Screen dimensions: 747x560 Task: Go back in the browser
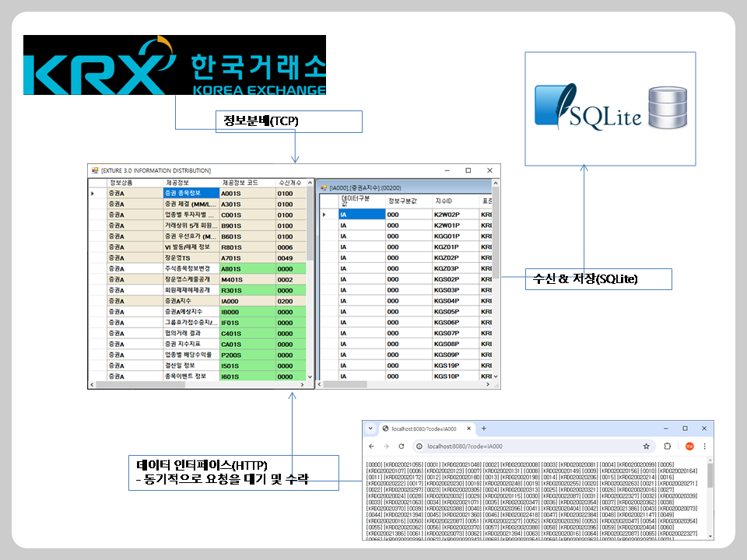click(372, 446)
